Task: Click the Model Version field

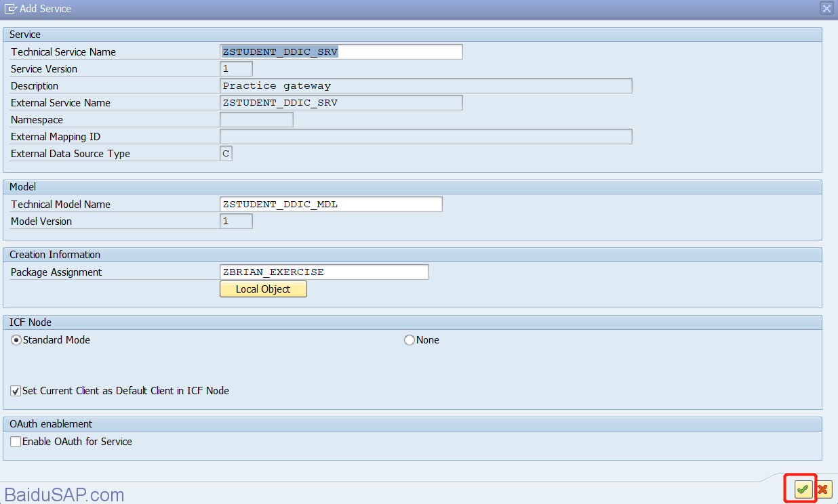Action: 236,222
